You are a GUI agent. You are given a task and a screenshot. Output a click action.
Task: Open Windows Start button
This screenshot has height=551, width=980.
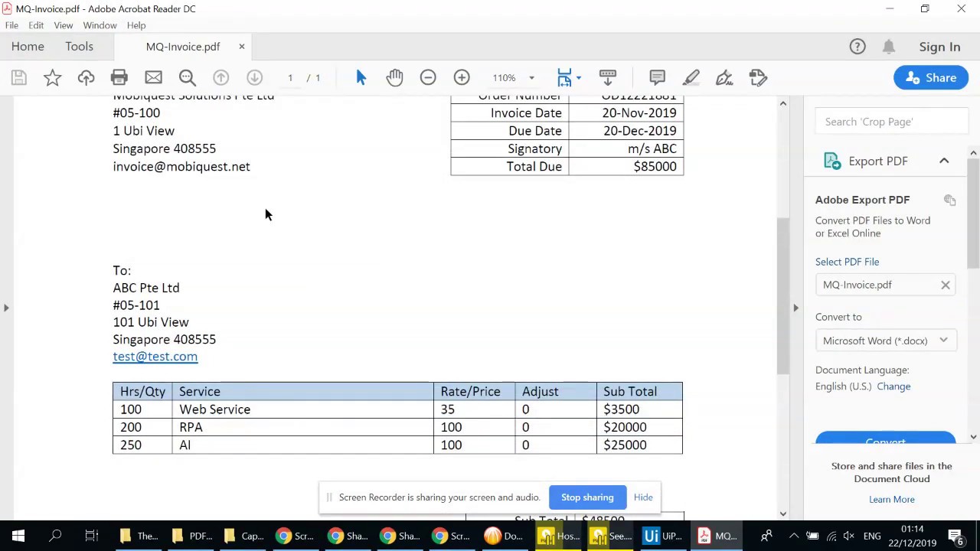coord(18,536)
